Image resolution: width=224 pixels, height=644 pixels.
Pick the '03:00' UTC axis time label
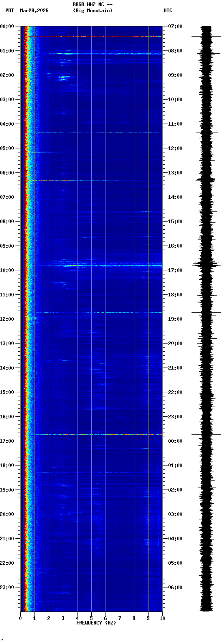(x=175, y=514)
